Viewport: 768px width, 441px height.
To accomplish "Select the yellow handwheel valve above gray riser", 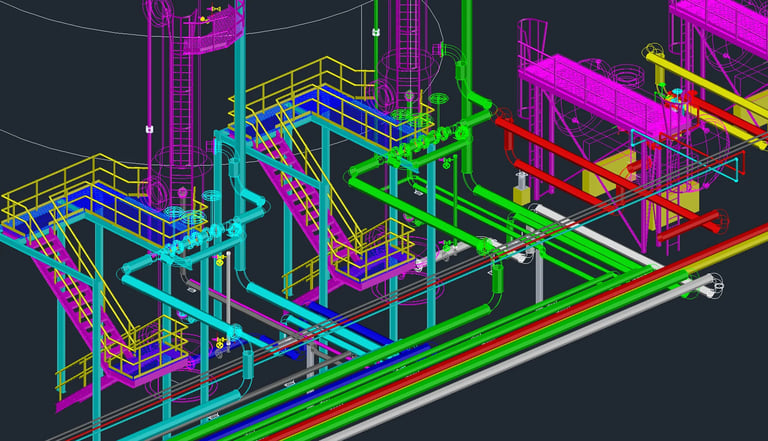I will click(x=220, y=260).
